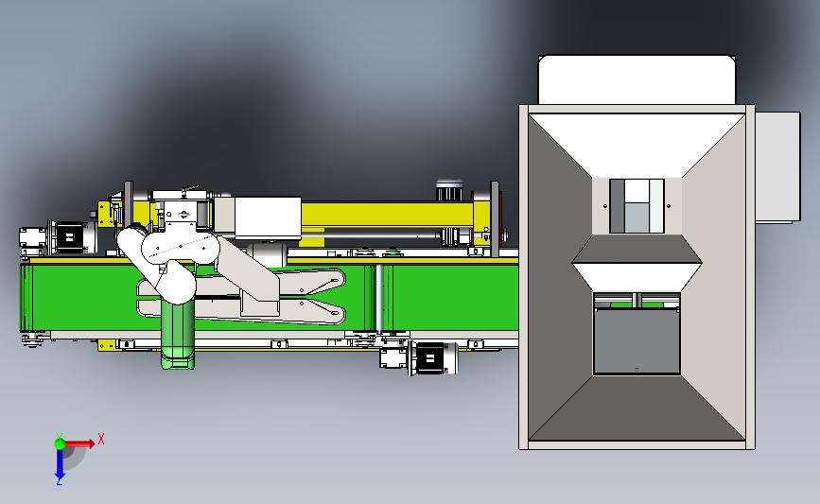The width and height of the screenshot is (820, 504).
Task: Select the small square window in the hopper's center
Action: 637,206
